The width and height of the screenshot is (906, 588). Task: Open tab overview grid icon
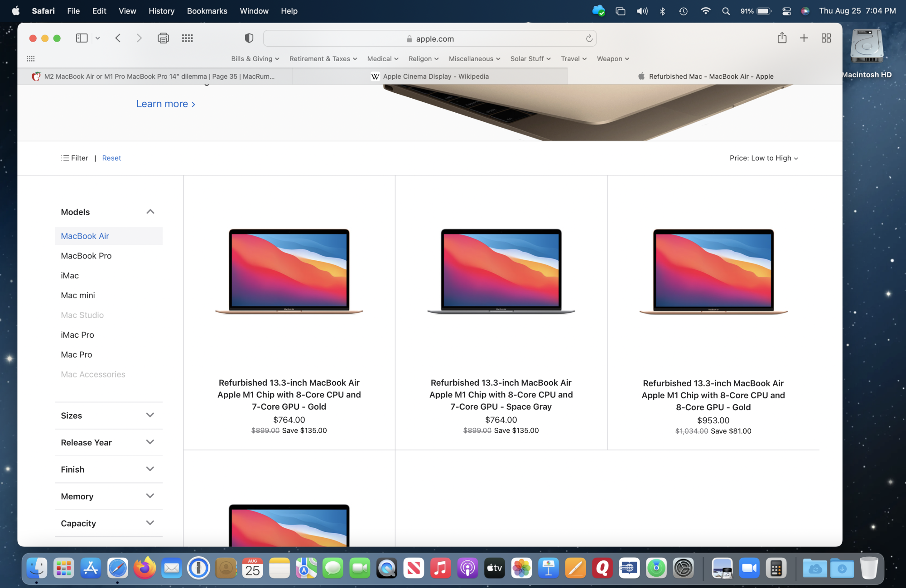coord(826,38)
